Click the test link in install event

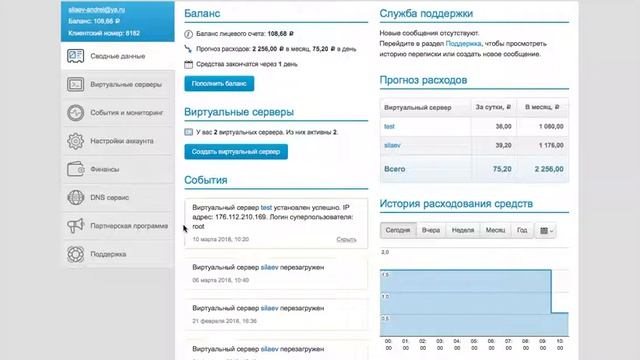266,208
